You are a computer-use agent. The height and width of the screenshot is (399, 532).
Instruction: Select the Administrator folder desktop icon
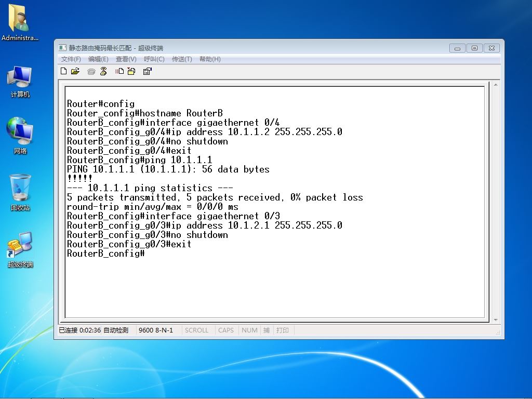pyautogui.click(x=20, y=22)
